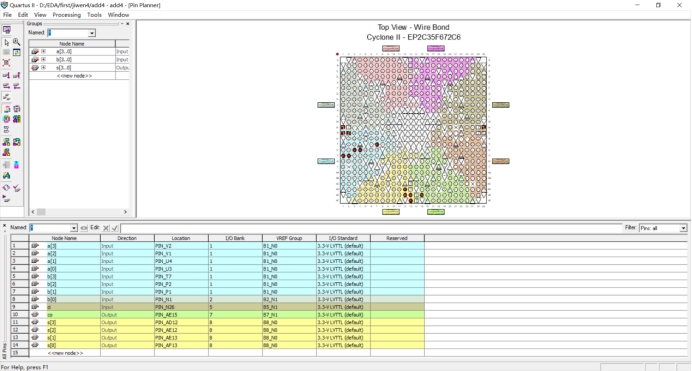Click the refresh view icon beside pointer
The width and height of the screenshot is (692, 371).
click(x=16, y=52)
